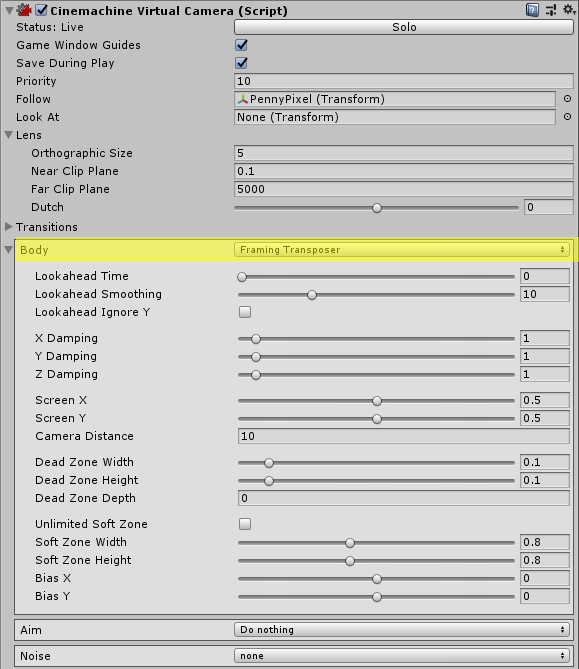Click the PennyPixel transform icon in Follow
This screenshot has width=579, height=669.
pos(243,99)
